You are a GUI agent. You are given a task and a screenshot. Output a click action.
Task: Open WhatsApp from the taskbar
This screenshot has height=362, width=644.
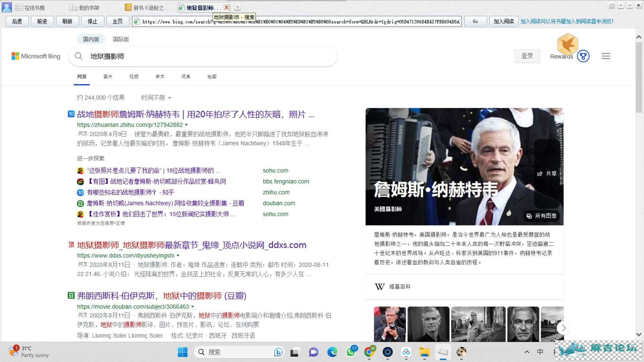point(351,352)
